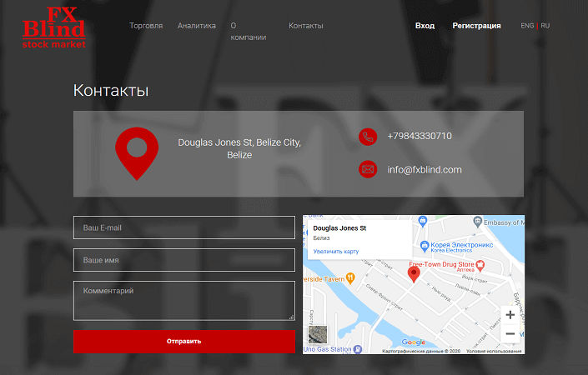Click the red envelope email icon
The image size is (588, 375).
coord(368,169)
